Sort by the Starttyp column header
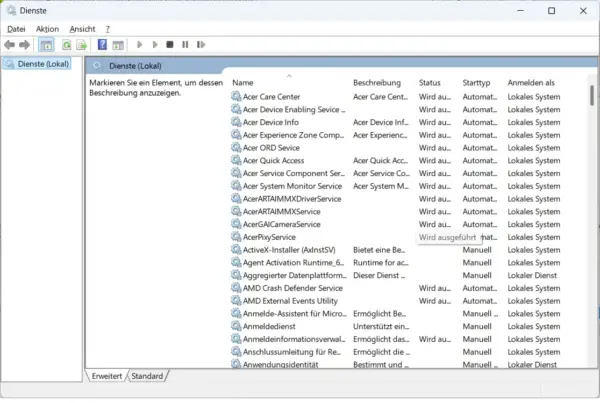This screenshot has height=403, width=600. coord(476,83)
